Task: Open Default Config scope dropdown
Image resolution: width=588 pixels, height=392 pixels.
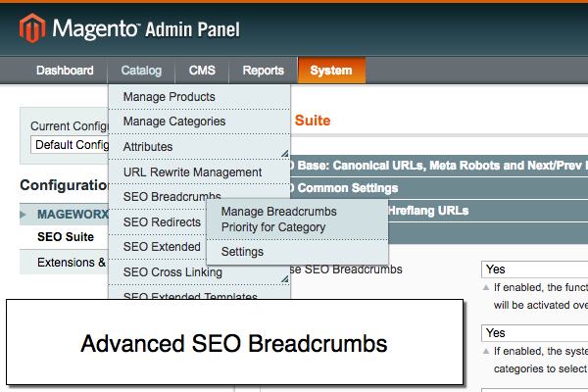Action: pos(70,145)
